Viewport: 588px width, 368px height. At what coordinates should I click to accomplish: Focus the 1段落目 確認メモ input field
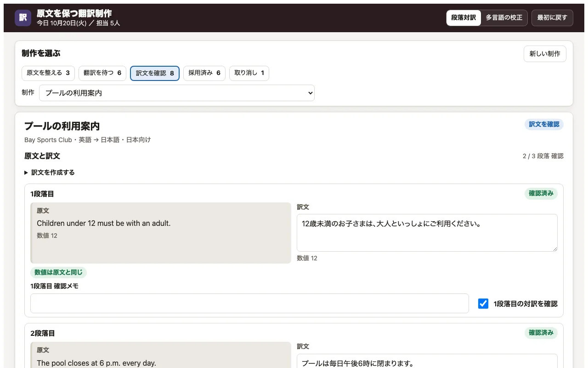tap(249, 304)
